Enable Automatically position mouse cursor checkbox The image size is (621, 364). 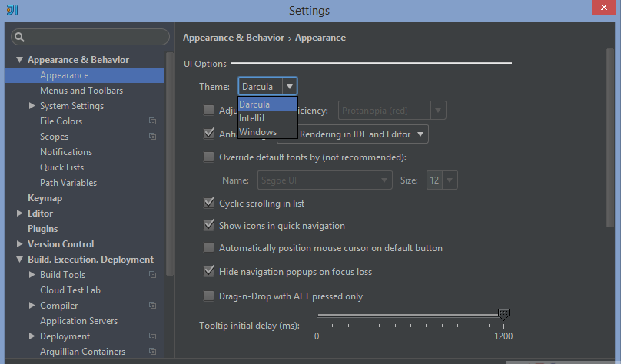(208, 248)
